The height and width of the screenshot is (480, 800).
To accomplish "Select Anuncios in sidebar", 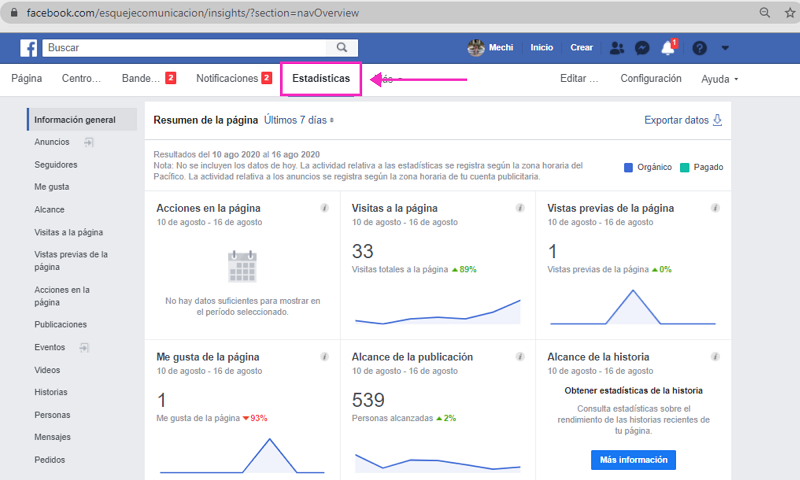I will click(52, 142).
